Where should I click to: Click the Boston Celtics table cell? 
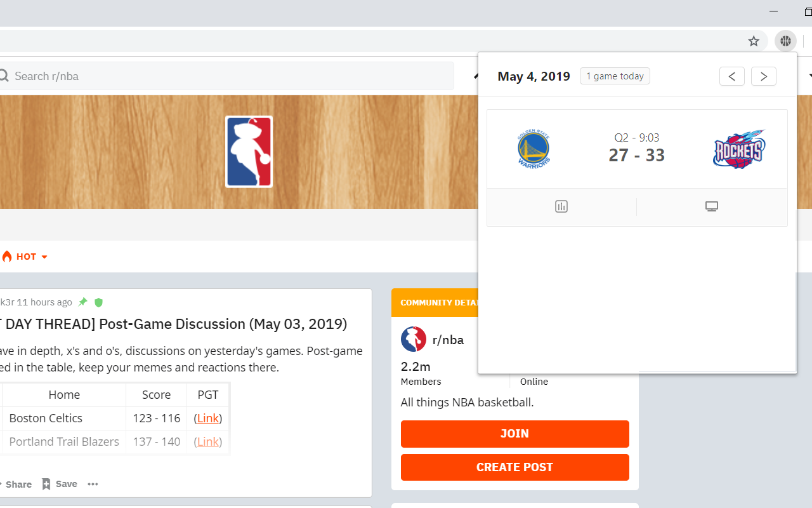click(x=64, y=418)
